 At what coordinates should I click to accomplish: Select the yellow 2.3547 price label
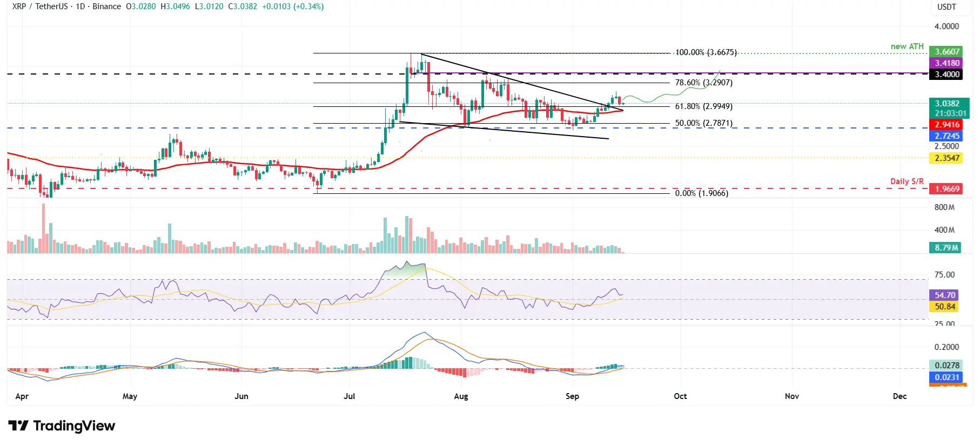click(947, 158)
